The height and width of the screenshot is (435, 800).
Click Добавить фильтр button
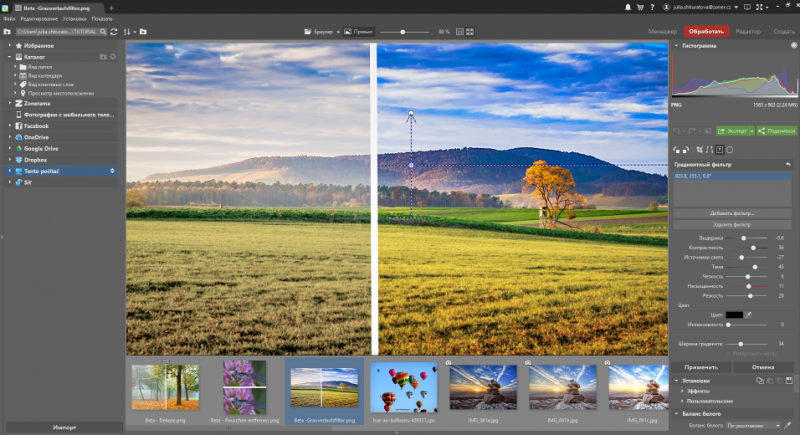coord(732,213)
